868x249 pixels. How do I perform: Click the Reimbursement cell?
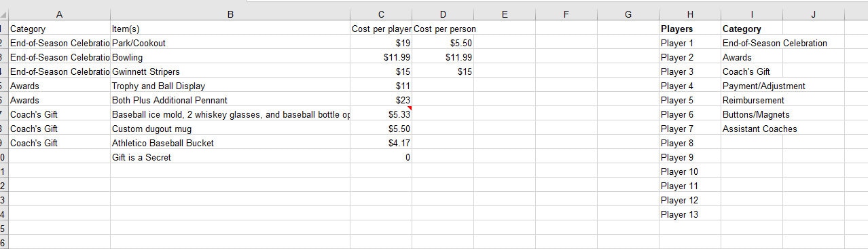click(x=752, y=100)
